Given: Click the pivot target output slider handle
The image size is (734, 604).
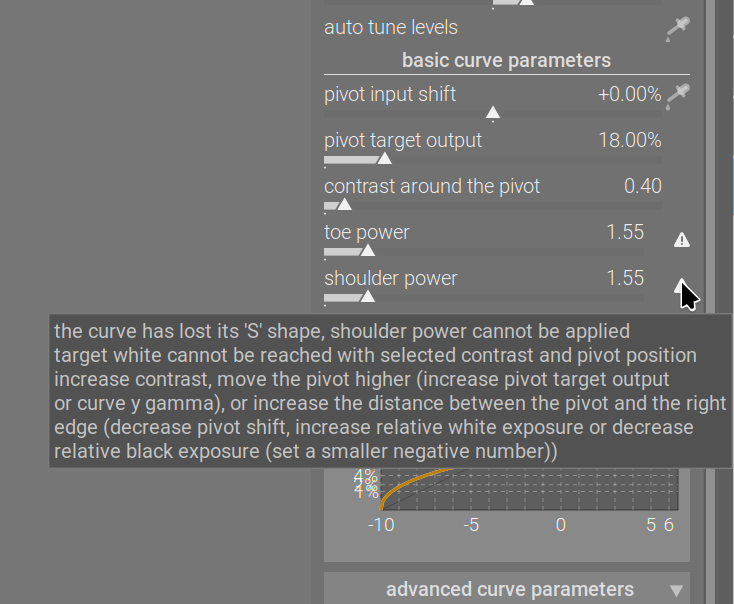Looking at the screenshot, I should [x=385, y=158].
